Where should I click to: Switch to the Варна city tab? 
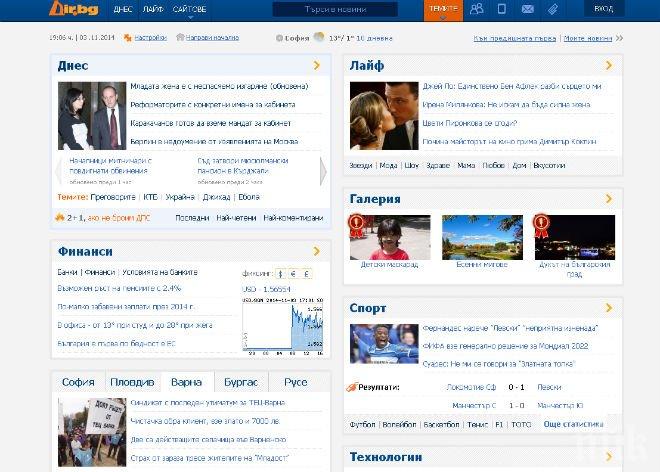click(x=186, y=382)
